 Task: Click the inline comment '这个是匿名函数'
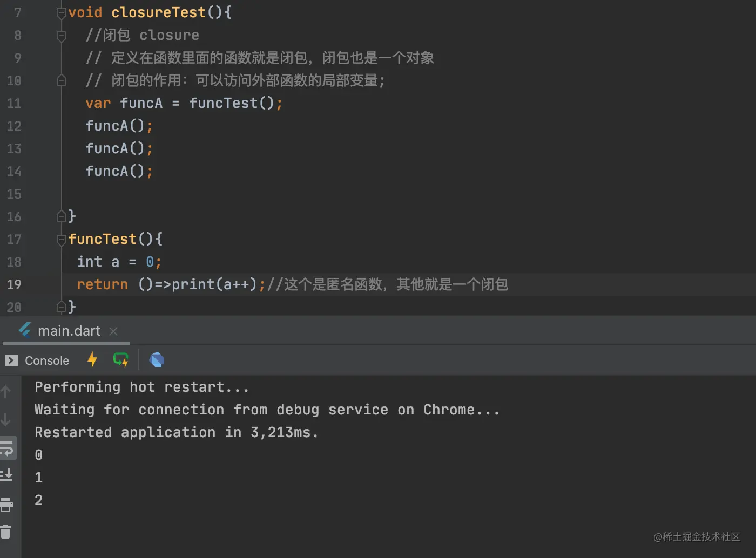388,284
